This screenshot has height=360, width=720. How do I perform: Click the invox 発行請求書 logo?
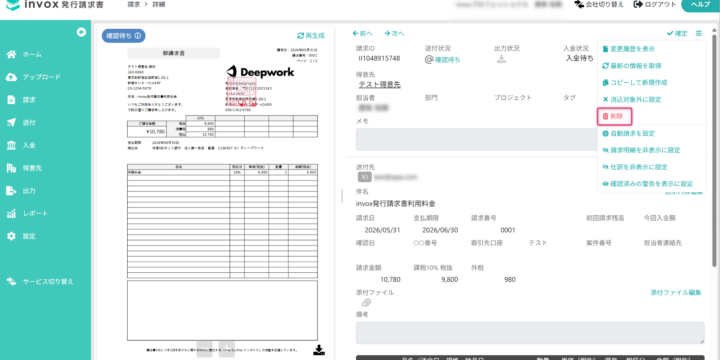(55, 6)
